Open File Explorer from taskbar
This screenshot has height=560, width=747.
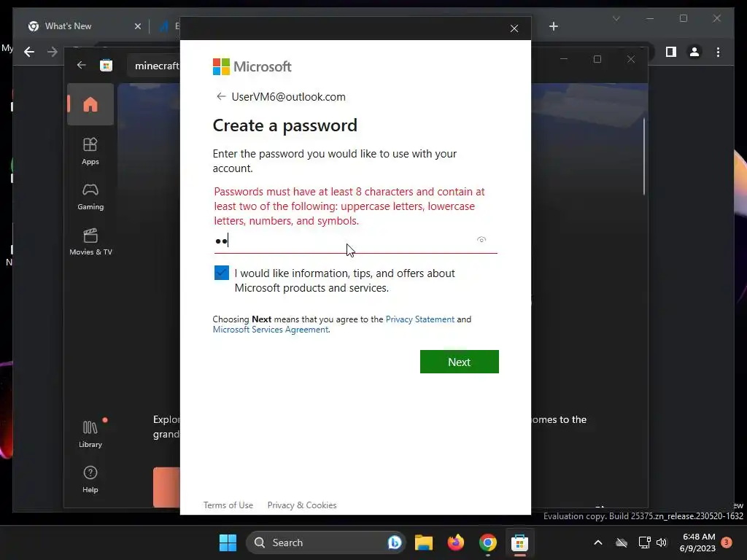424,542
